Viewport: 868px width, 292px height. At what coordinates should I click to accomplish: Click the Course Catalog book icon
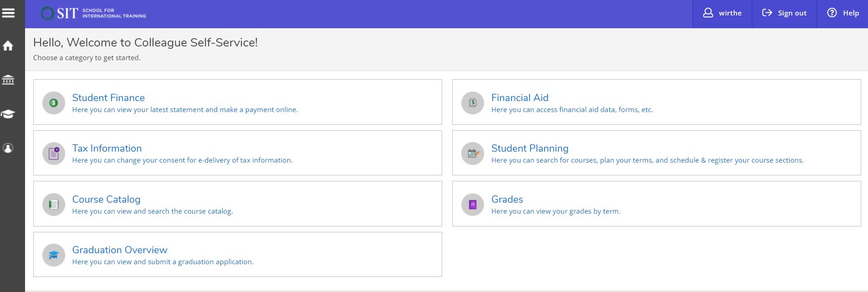tap(54, 205)
